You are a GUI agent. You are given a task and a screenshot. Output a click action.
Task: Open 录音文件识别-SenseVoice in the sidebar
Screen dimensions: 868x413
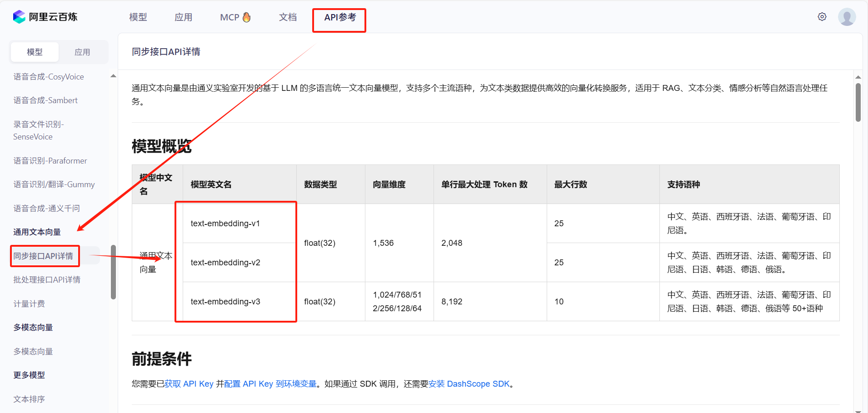click(39, 130)
